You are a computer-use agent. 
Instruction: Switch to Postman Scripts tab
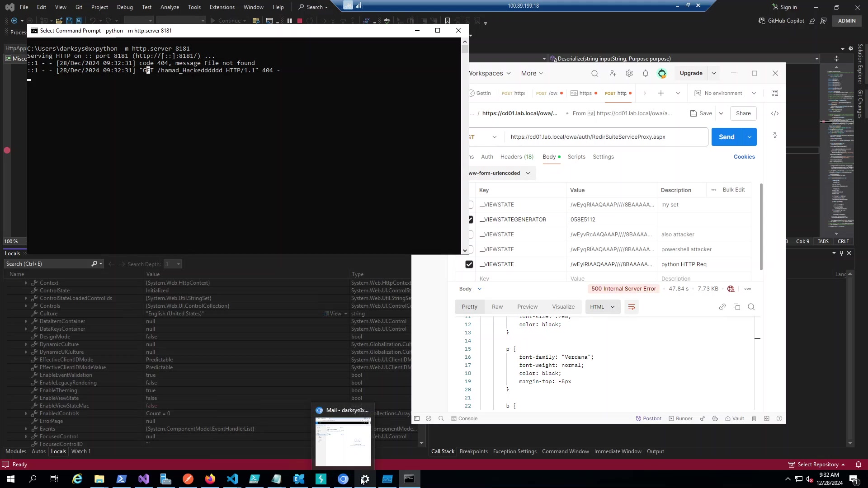576,157
